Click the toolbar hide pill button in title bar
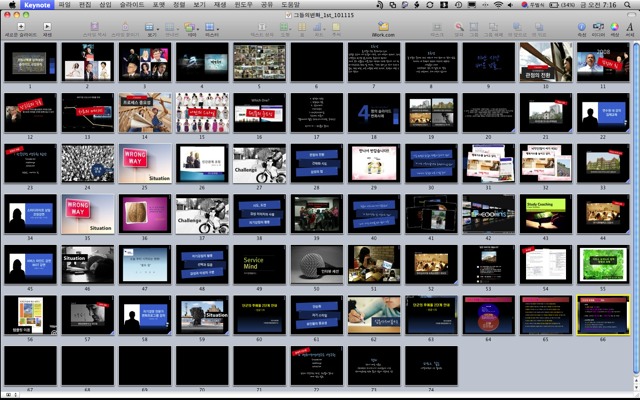640x400 pixels. 631,15
